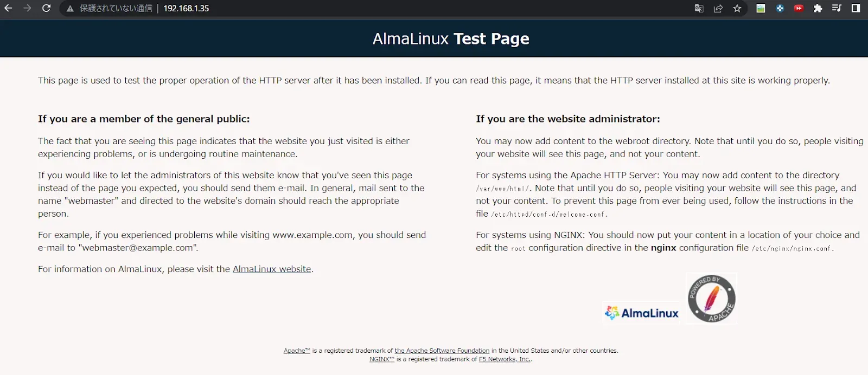
Task: Open the Extensions puzzle piece menu
Action: [x=818, y=8]
